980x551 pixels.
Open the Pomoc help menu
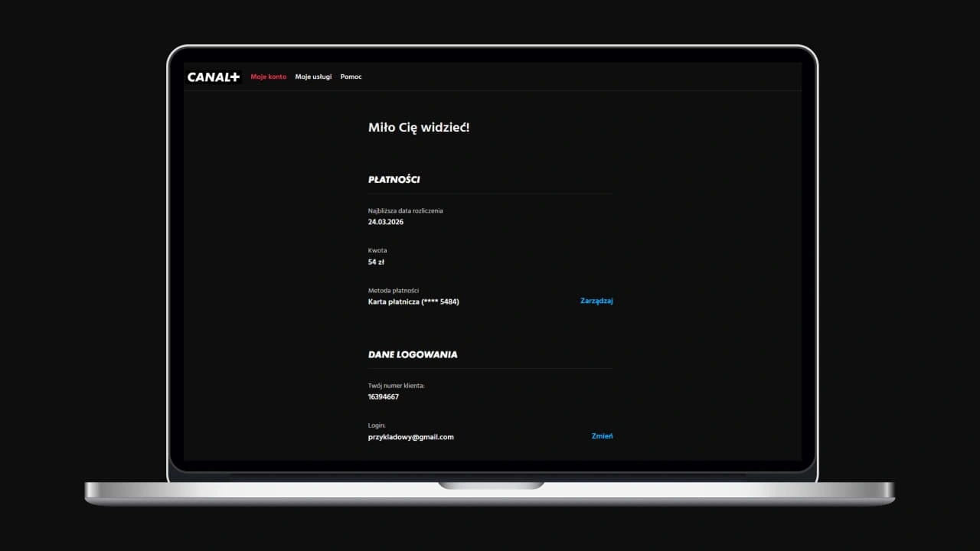coord(351,77)
